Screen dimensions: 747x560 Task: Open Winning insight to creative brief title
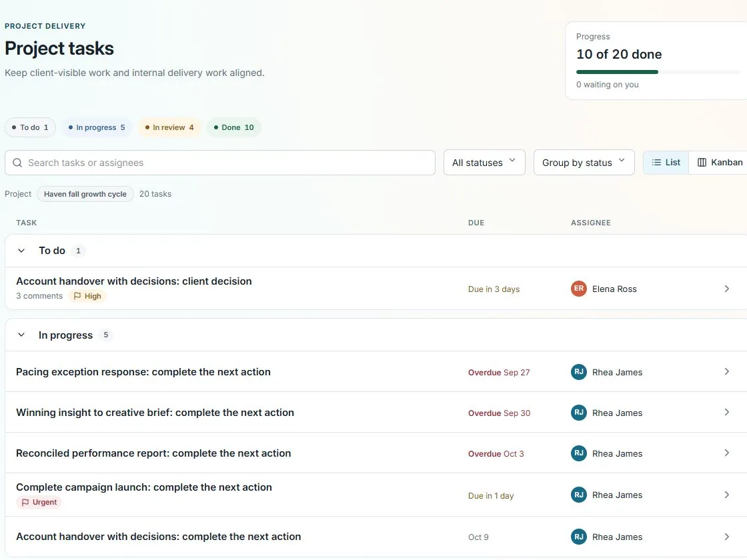155,413
